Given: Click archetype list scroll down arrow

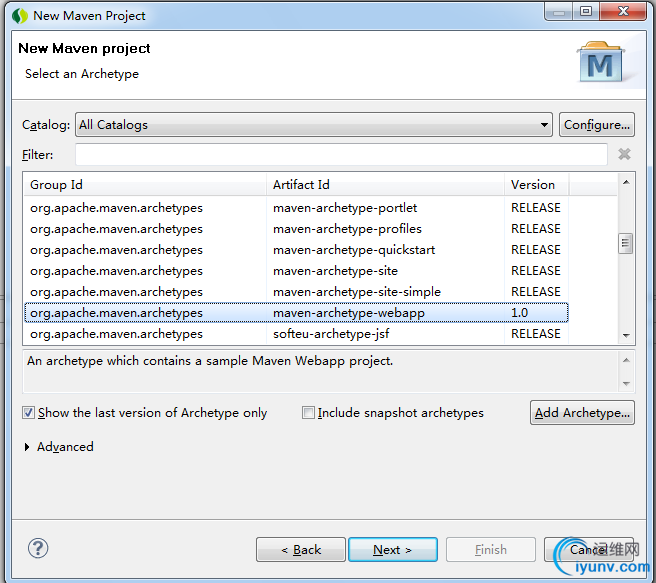Looking at the screenshot, I should (x=626, y=335).
